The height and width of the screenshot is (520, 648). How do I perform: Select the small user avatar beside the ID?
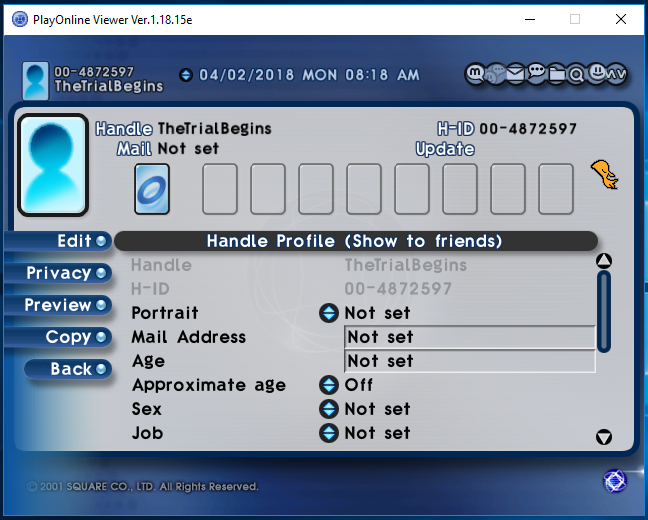tap(36, 81)
